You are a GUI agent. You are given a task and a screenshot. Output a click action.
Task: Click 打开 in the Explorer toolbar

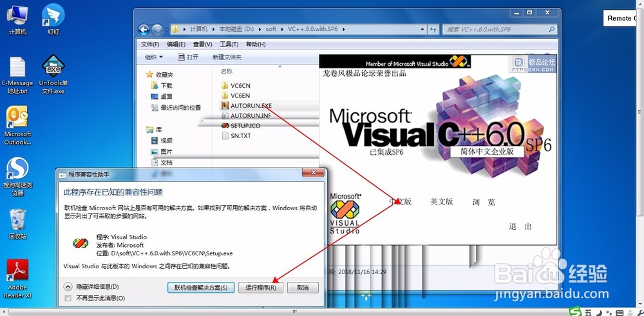[x=189, y=57]
